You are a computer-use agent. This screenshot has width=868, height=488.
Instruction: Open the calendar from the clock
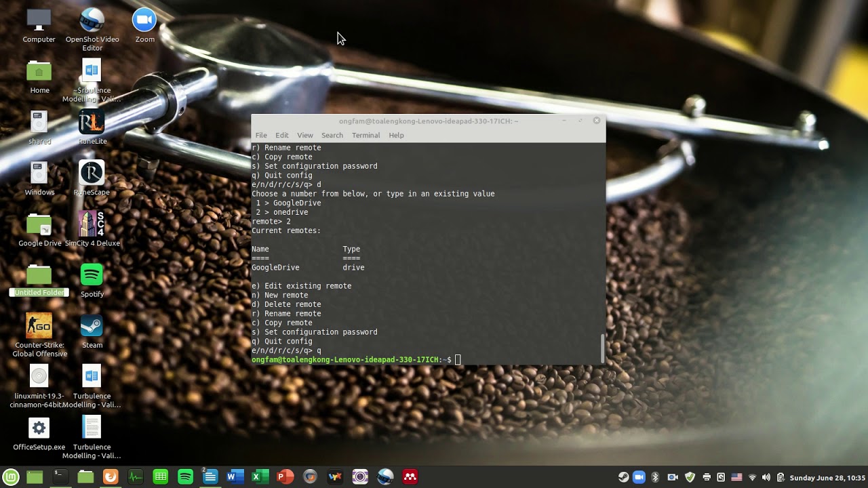[x=827, y=478]
